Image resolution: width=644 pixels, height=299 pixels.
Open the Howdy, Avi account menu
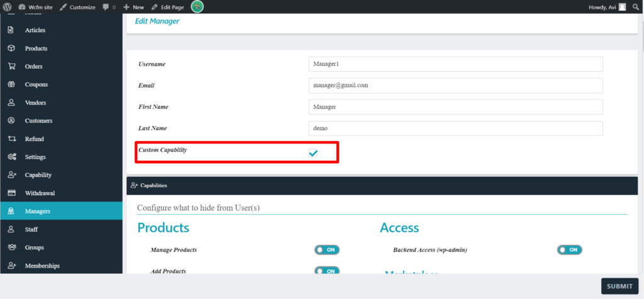pyautogui.click(x=608, y=7)
